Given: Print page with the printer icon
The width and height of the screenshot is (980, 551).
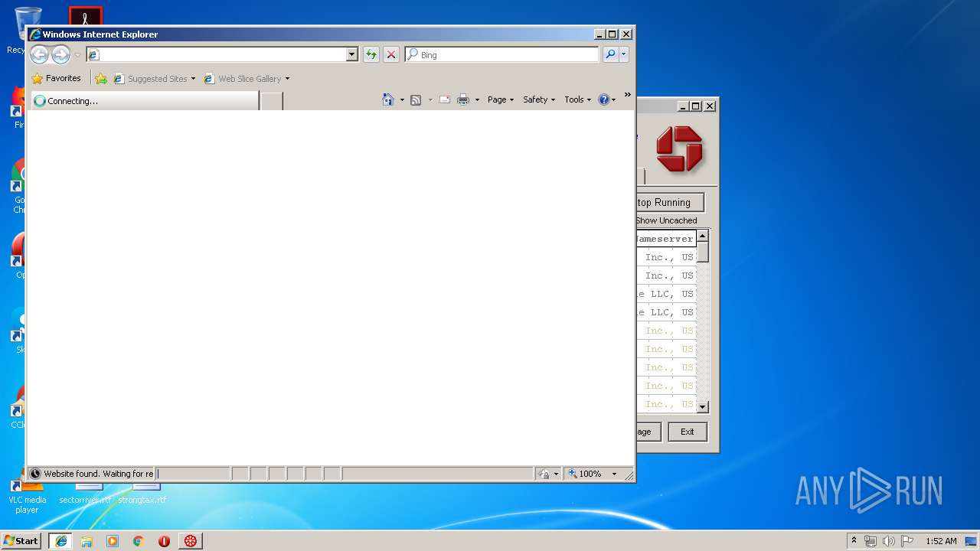Looking at the screenshot, I should coord(463,99).
